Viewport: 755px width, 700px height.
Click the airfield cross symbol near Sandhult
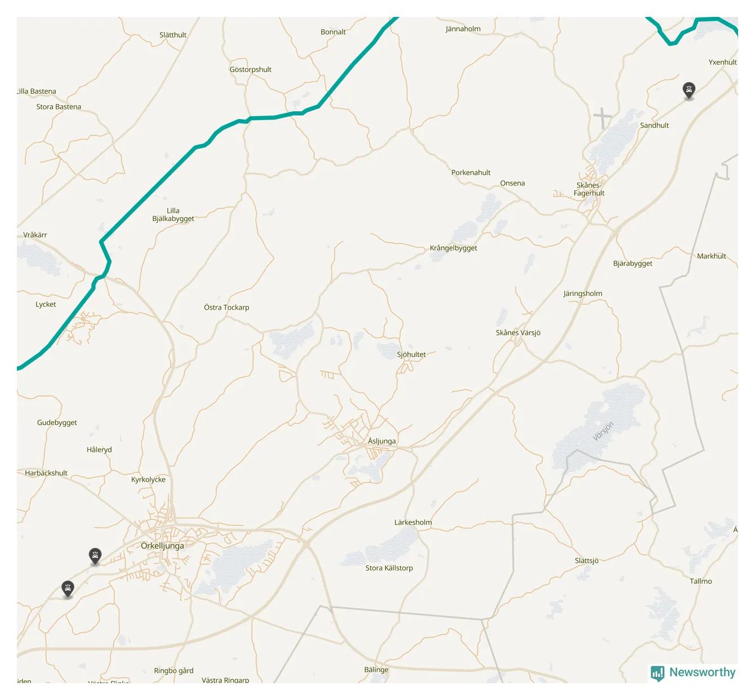(602, 118)
